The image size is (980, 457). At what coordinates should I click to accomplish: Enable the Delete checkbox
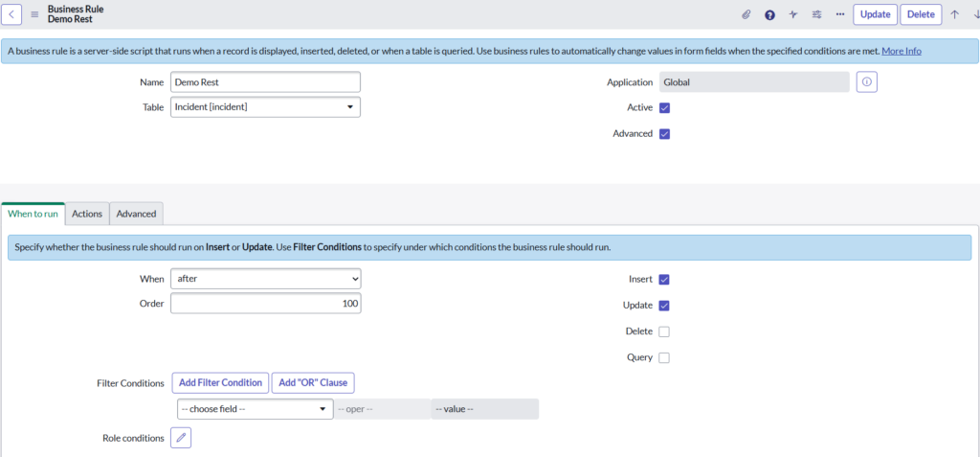click(x=664, y=331)
